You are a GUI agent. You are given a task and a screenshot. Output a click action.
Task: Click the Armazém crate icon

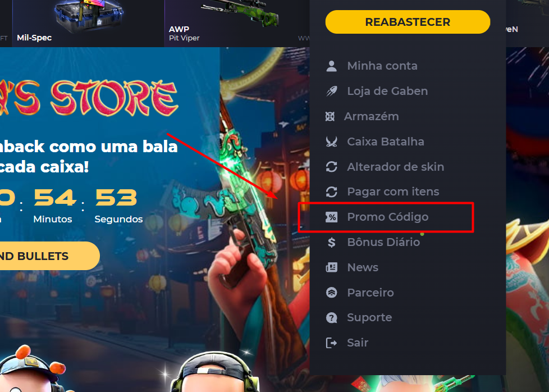(330, 116)
